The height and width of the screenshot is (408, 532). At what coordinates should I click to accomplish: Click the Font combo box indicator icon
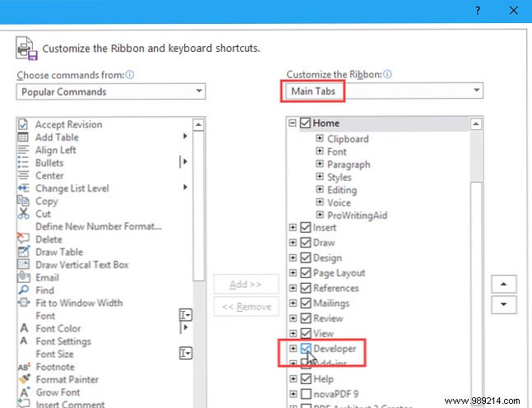coord(186,315)
